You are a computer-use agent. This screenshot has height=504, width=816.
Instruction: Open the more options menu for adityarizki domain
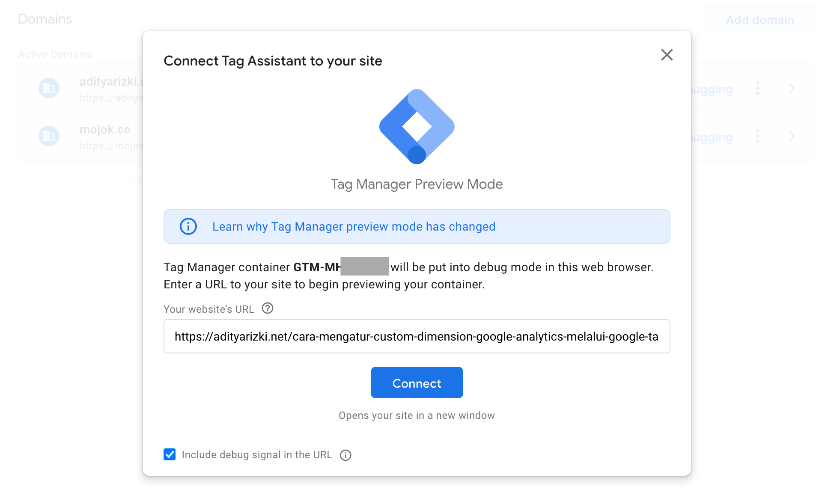pos(758,88)
